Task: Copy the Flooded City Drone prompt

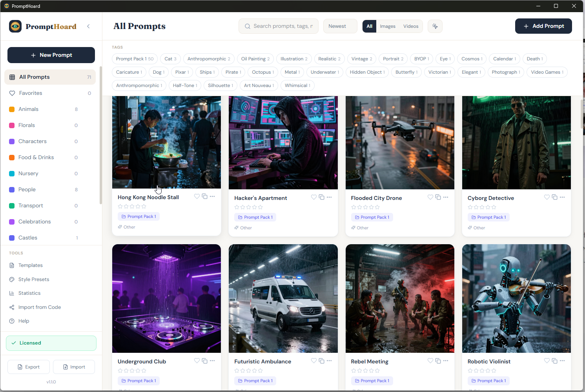Action: 438,197
